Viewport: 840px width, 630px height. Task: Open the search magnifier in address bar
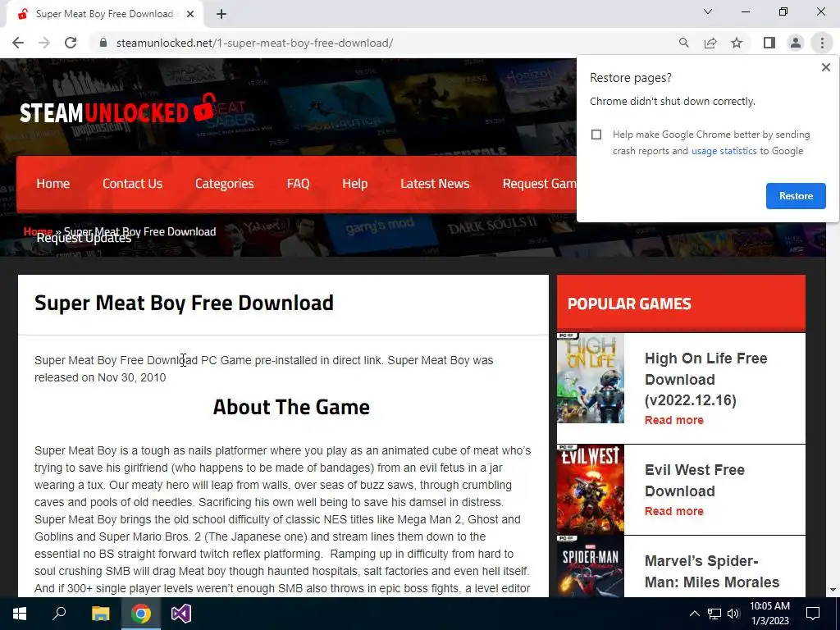coord(683,43)
